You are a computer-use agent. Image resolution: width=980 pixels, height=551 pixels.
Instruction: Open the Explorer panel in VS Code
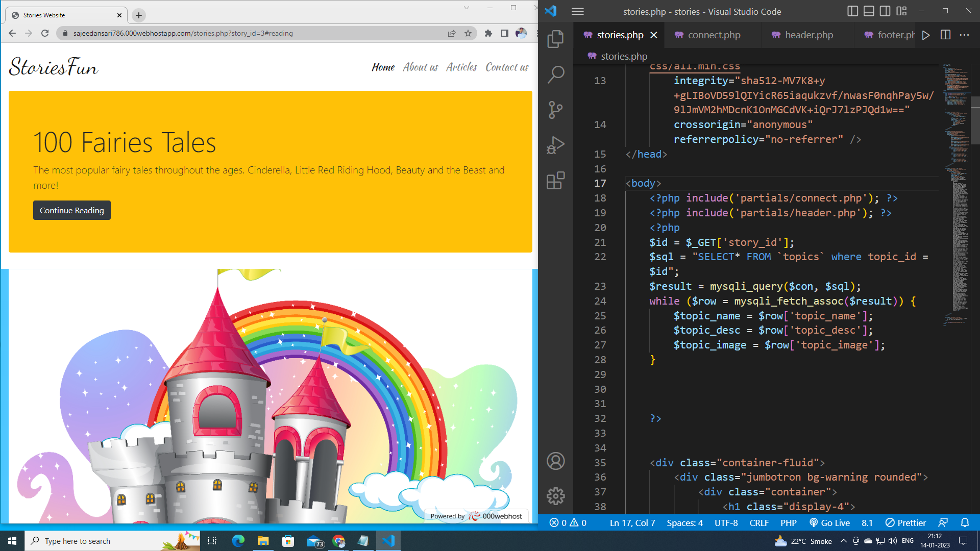[555, 39]
